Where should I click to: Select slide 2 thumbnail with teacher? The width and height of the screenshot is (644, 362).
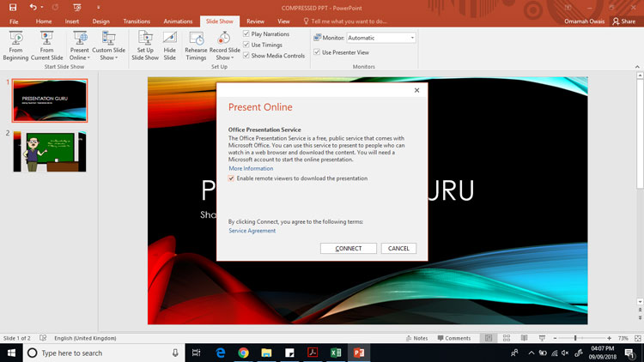(50, 152)
